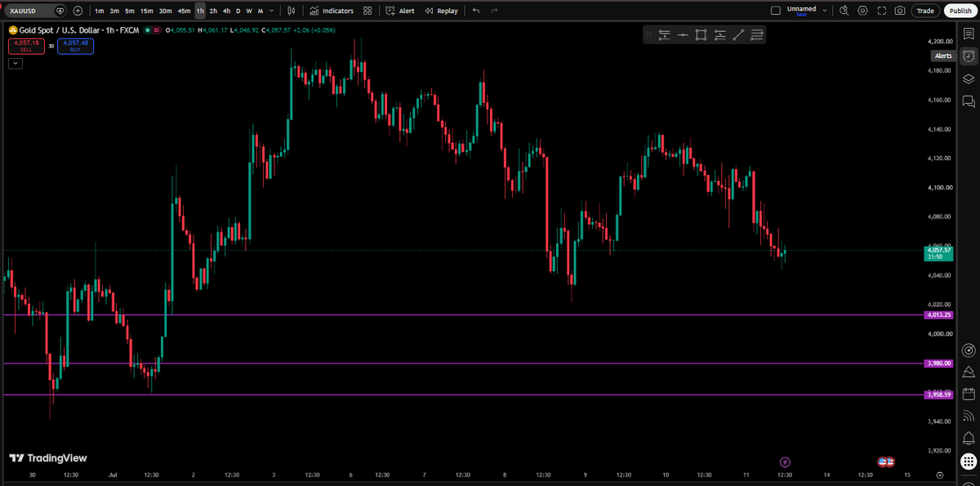Collapse the legend with chevron button

click(x=16, y=63)
